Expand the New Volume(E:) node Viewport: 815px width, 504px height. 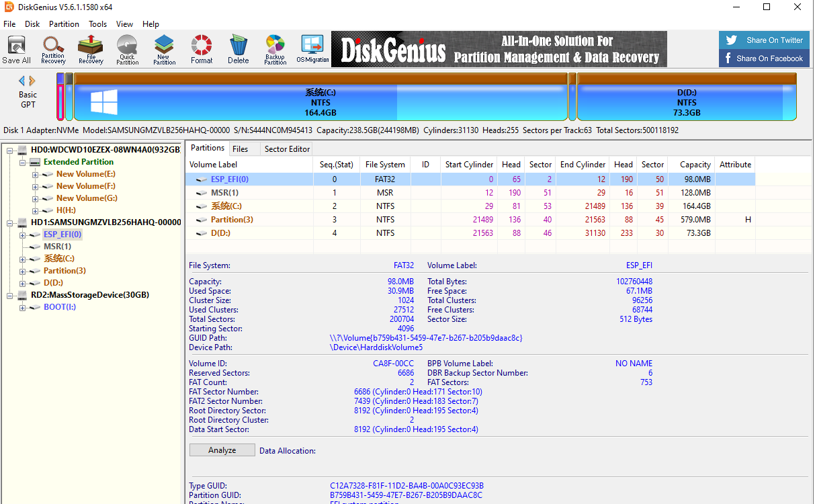(35, 174)
